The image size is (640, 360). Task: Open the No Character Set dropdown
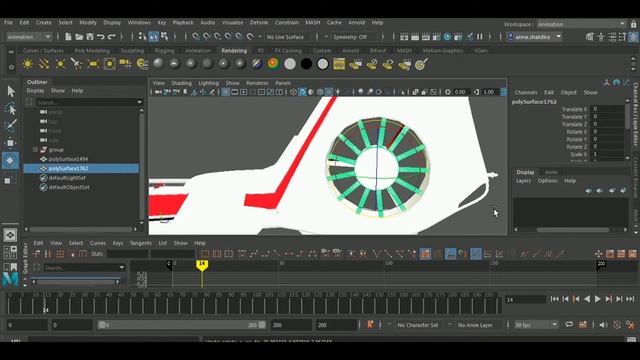[x=418, y=325]
